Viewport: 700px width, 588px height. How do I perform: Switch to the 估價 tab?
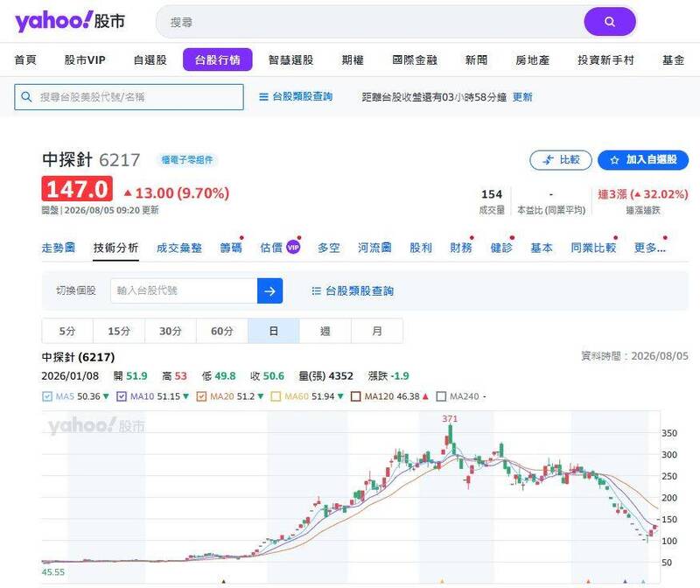[271, 248]
